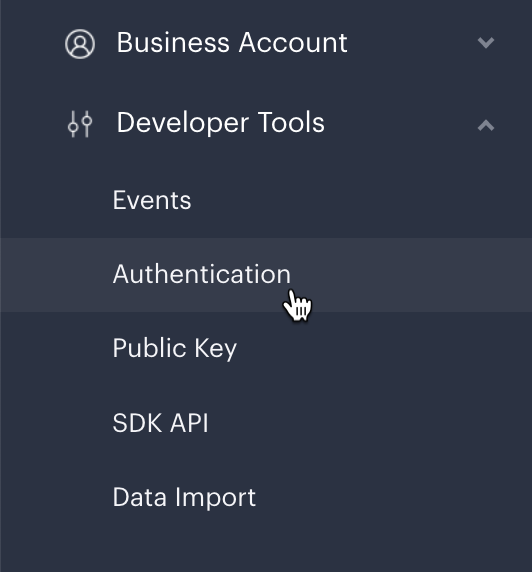Toggle the downward arrow beside Business Account
This screenshot has height=572, width=532.
click(x=486, y=43)
